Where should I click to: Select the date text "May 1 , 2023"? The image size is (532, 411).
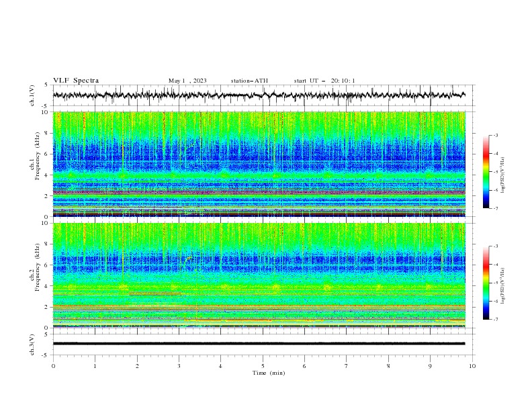[187, 81]
